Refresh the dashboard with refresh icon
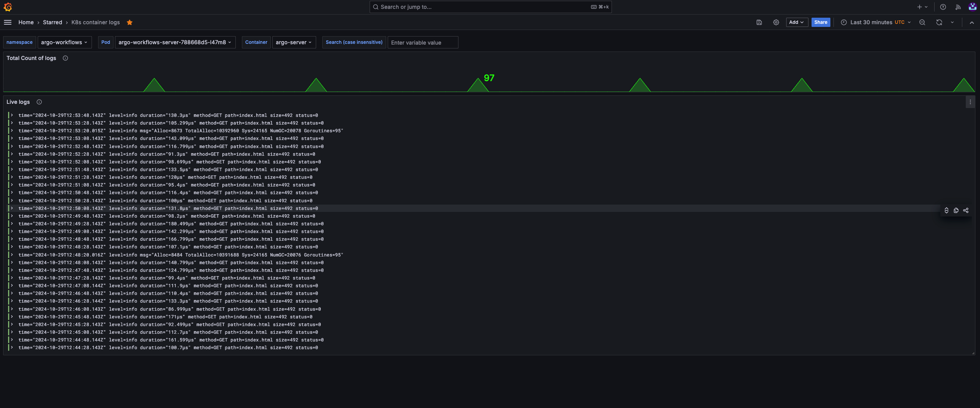 [939, 22]
